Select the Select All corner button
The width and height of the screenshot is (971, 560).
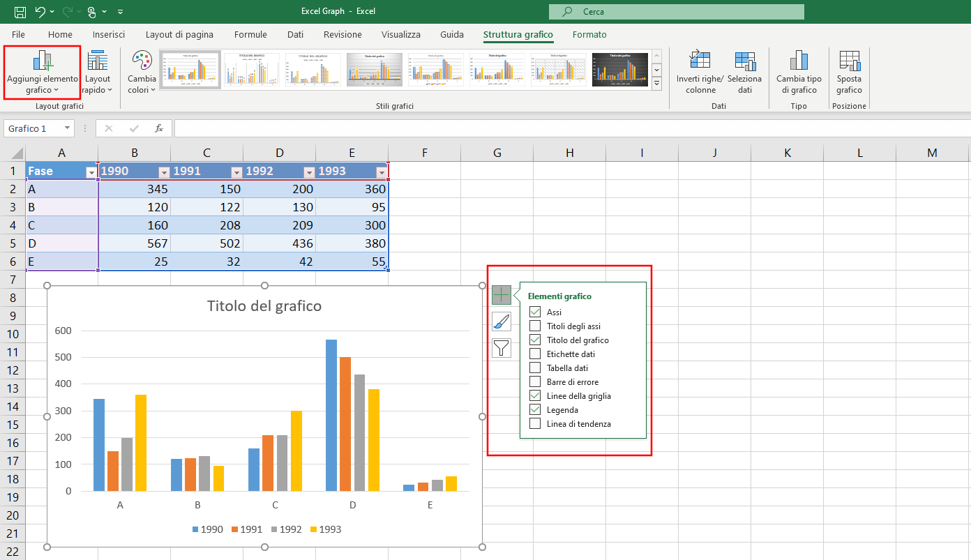click(x=13, y=153)
